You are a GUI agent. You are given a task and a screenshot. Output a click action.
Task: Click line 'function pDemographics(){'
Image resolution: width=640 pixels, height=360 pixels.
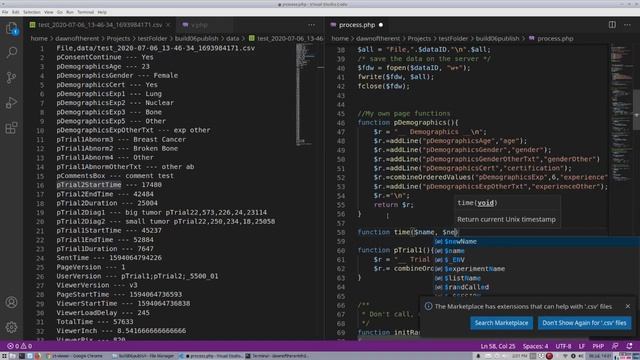[408, 122]
